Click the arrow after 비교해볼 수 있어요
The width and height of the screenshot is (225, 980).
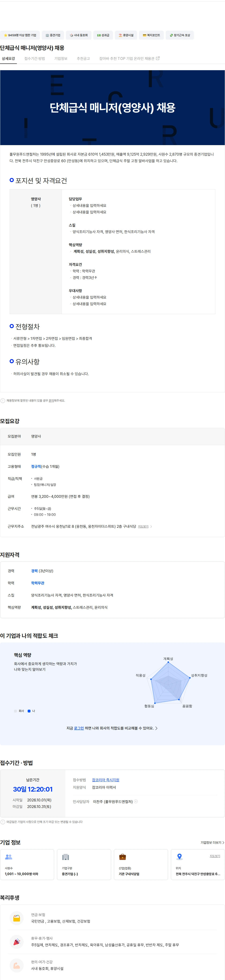coord(157,728)
